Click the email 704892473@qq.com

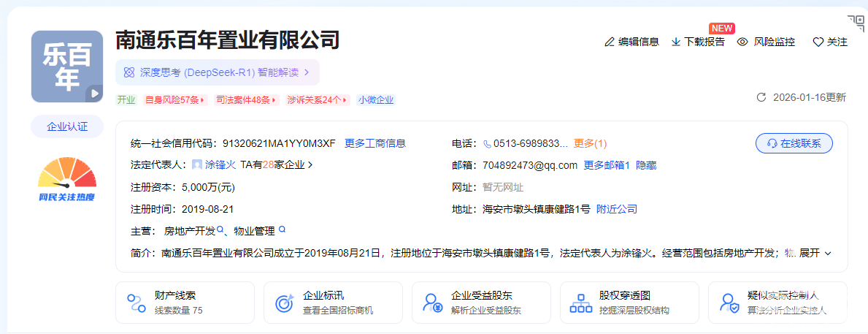click(530, 165)
